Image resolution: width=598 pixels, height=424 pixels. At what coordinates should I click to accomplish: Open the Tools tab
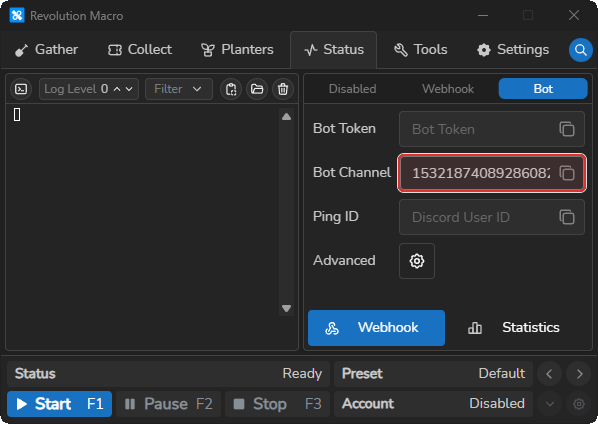(x=420, y=50)
